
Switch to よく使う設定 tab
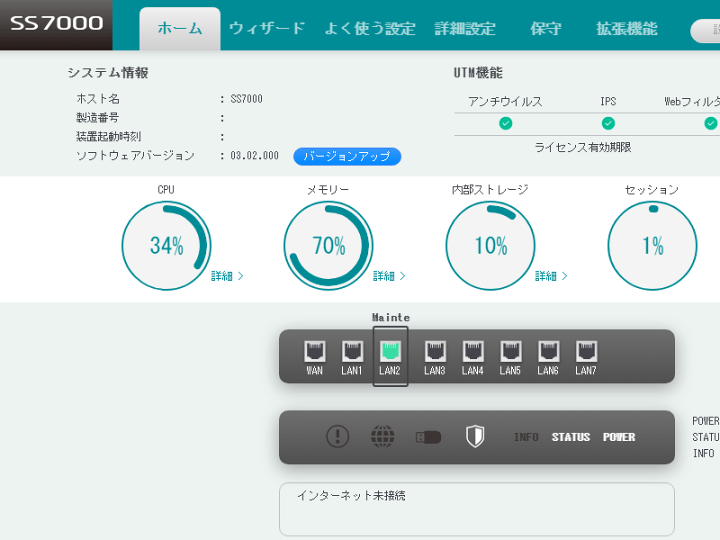(x=370, y=28)
